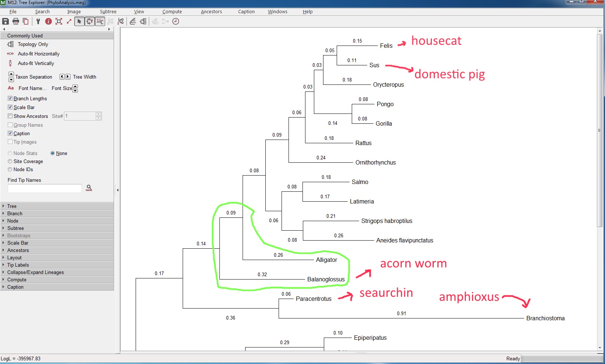Increase Tree Width with right arrow
The height and width of the screenshot is (364, 605).
(x=68, y=77)
